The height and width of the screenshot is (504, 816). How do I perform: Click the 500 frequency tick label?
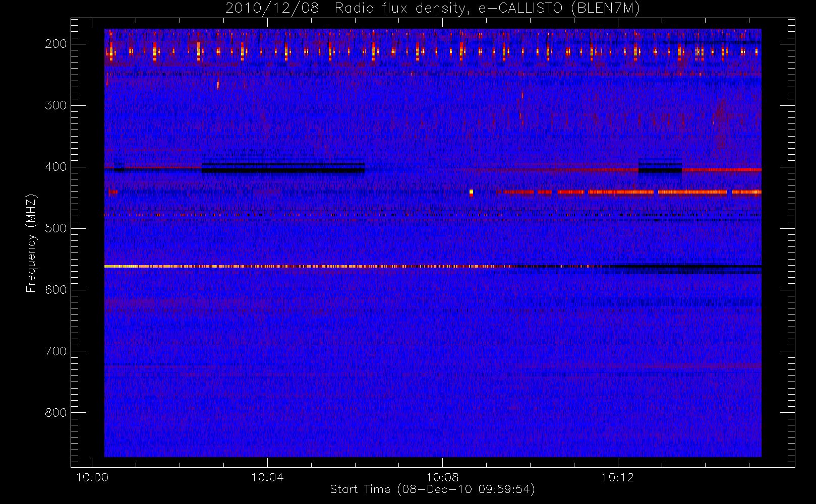pos(56,228)
